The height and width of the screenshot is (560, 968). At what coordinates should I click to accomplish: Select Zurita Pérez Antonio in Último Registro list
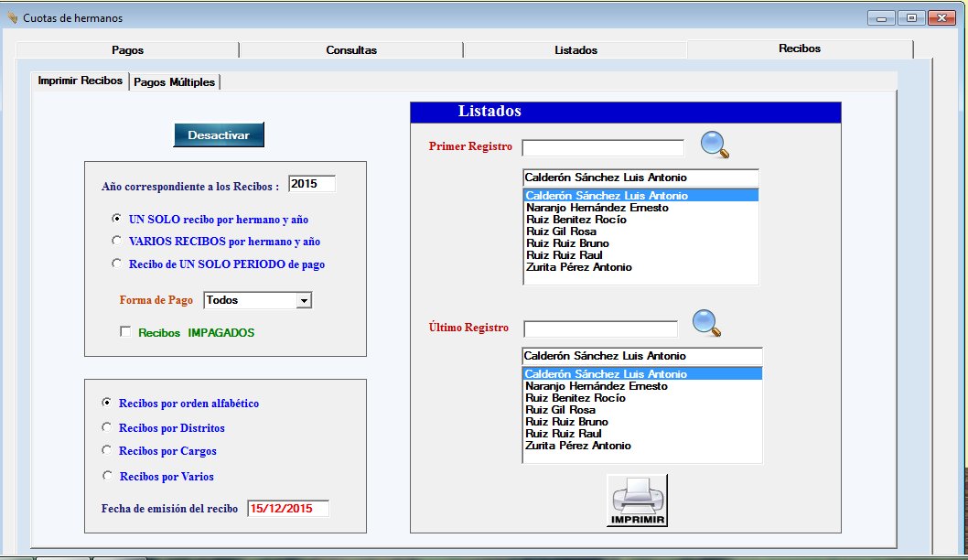577,446
